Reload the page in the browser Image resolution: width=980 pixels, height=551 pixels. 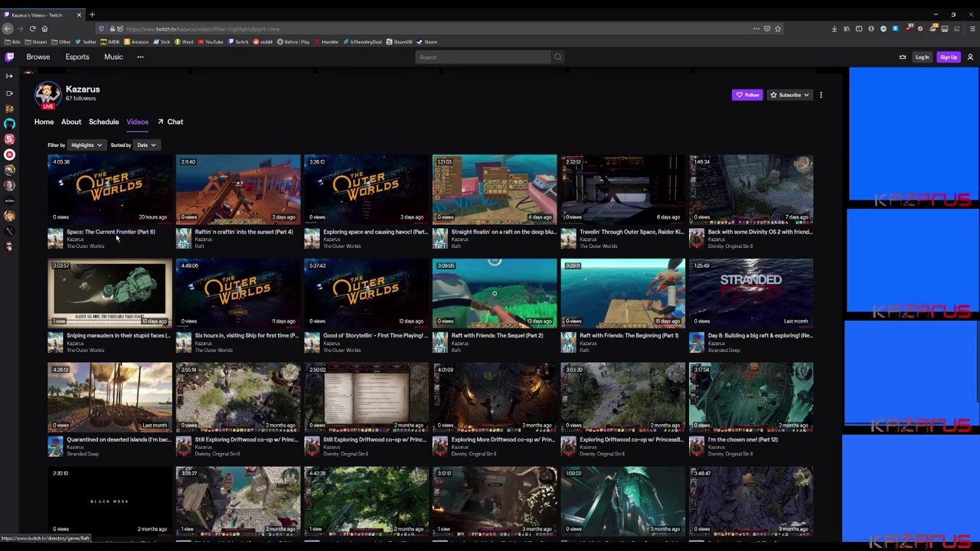[32, 29]
